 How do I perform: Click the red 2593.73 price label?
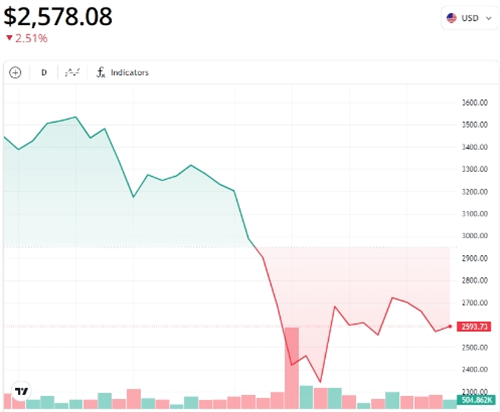(x=474, y=326)
